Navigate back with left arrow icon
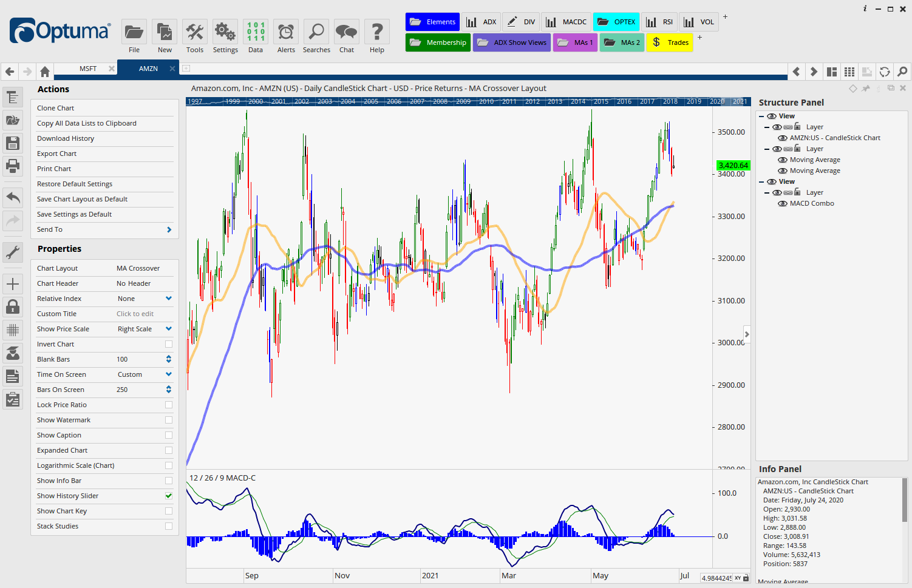 tap(10, 72)
